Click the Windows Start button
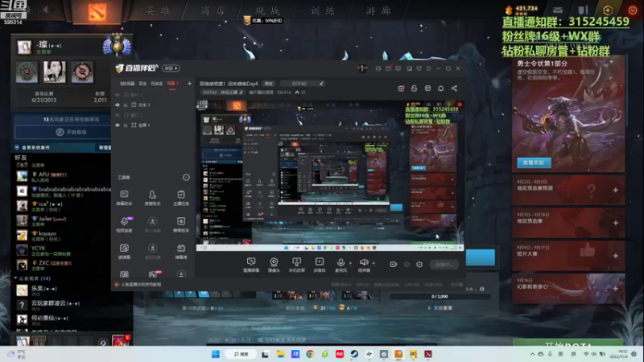The height and width of the screenshot is (362, 644). point(215,354)
